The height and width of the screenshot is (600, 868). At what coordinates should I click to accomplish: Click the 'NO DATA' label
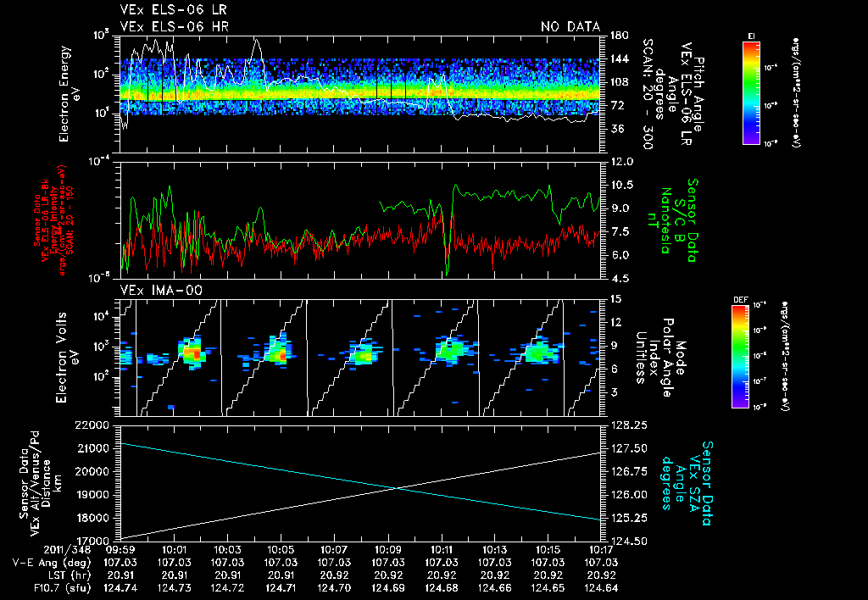pos(570,26)
